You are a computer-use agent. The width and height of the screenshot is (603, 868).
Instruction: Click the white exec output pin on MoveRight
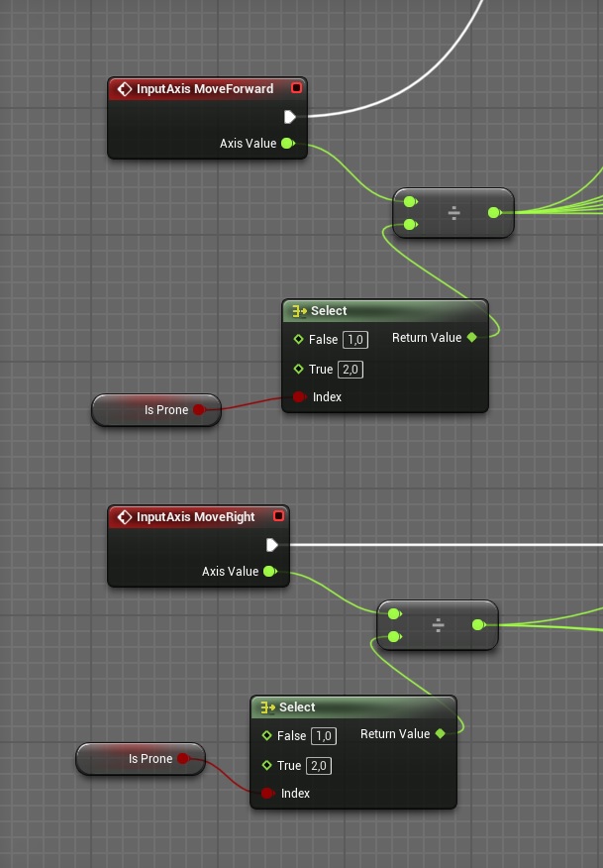tap(272, 545)
